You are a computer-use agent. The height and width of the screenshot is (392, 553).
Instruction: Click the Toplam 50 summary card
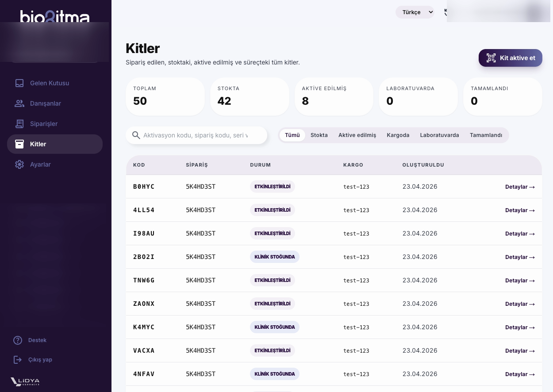coord(165,96)
